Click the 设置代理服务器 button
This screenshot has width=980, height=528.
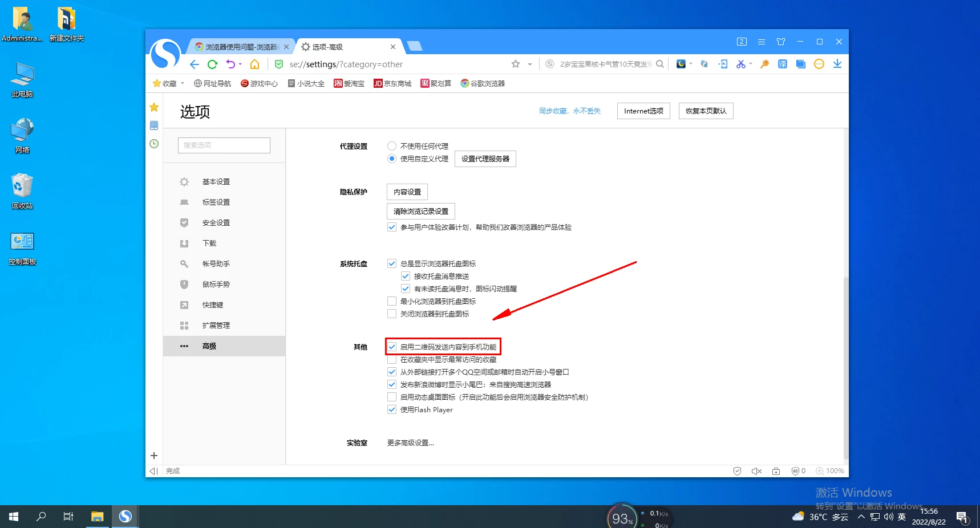pyautogui.click(x=485, y=159)
